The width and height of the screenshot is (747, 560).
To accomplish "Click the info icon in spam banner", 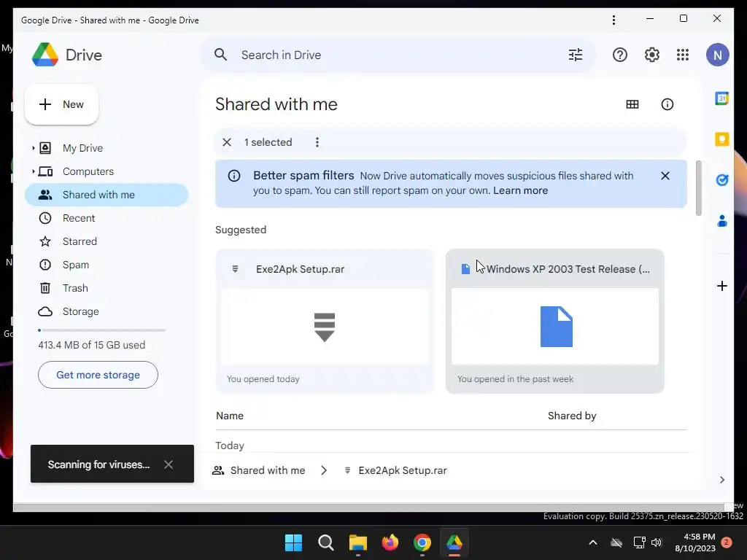I will (x=234, y=176).
